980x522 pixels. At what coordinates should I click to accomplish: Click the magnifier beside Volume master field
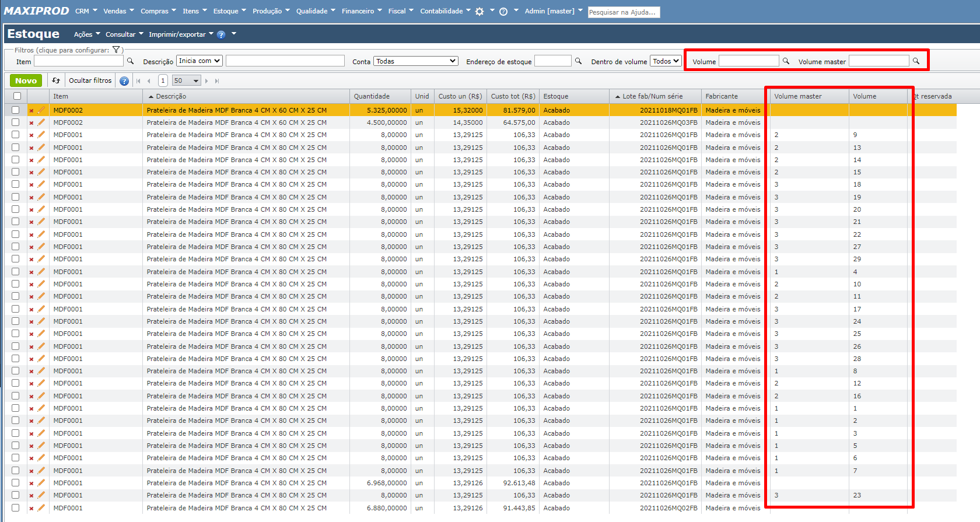click(916, 61)
